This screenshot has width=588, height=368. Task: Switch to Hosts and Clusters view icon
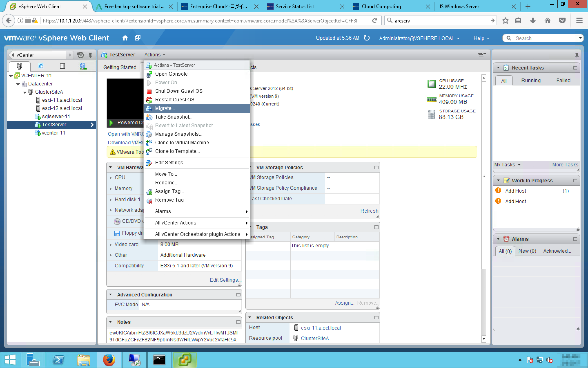(x=19, y=66)
